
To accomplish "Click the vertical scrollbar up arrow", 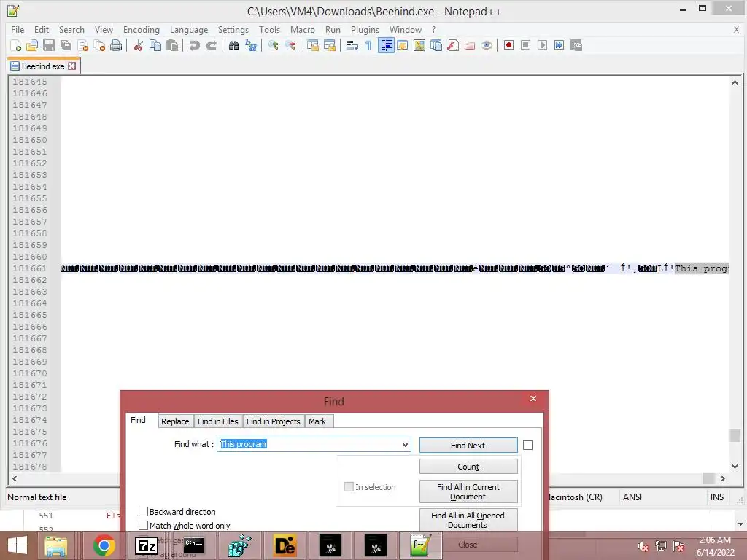I will (735, 82).
